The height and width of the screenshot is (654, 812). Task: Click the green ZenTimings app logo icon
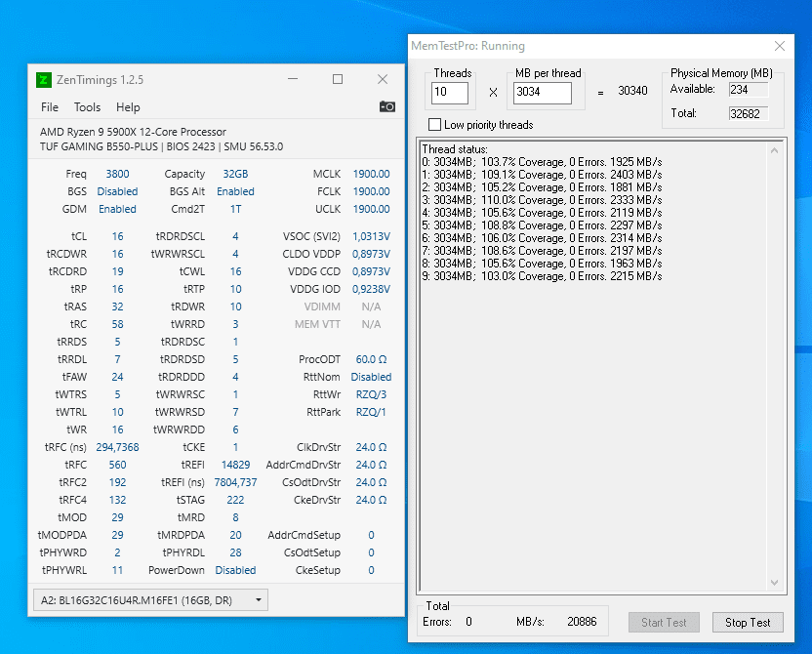(x=44, y=80)
